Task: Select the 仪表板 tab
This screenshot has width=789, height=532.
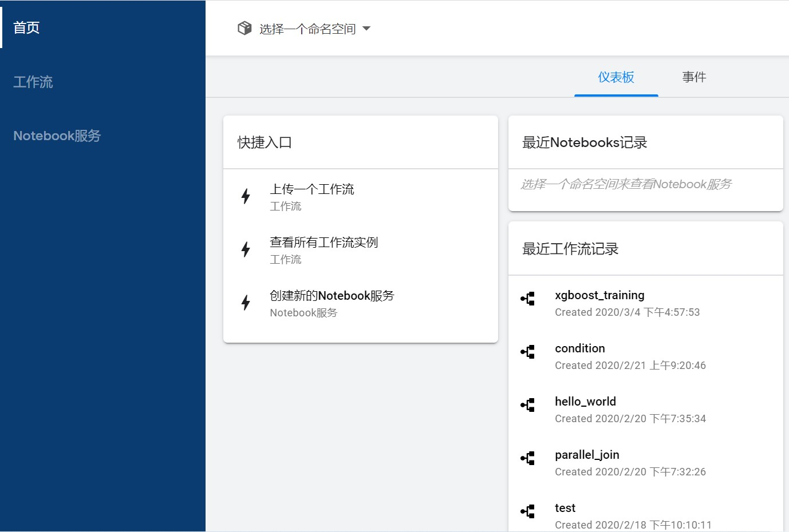Action: [616, 77]
